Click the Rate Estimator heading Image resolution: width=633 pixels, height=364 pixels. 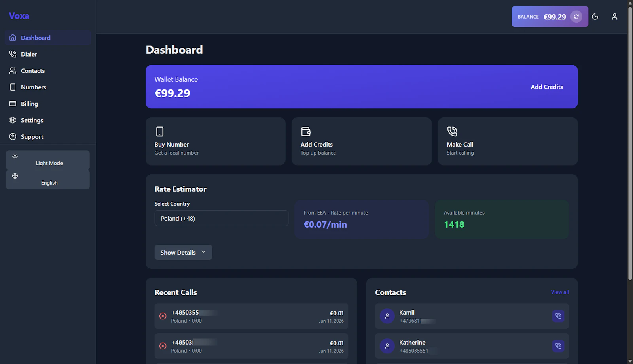180,189
